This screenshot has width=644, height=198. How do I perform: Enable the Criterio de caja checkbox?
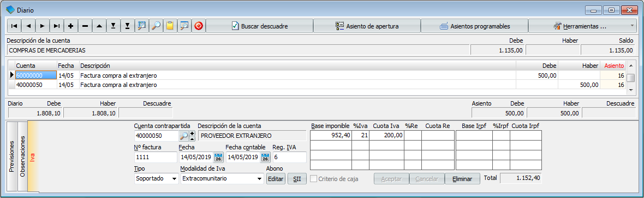tap(314, 179)
